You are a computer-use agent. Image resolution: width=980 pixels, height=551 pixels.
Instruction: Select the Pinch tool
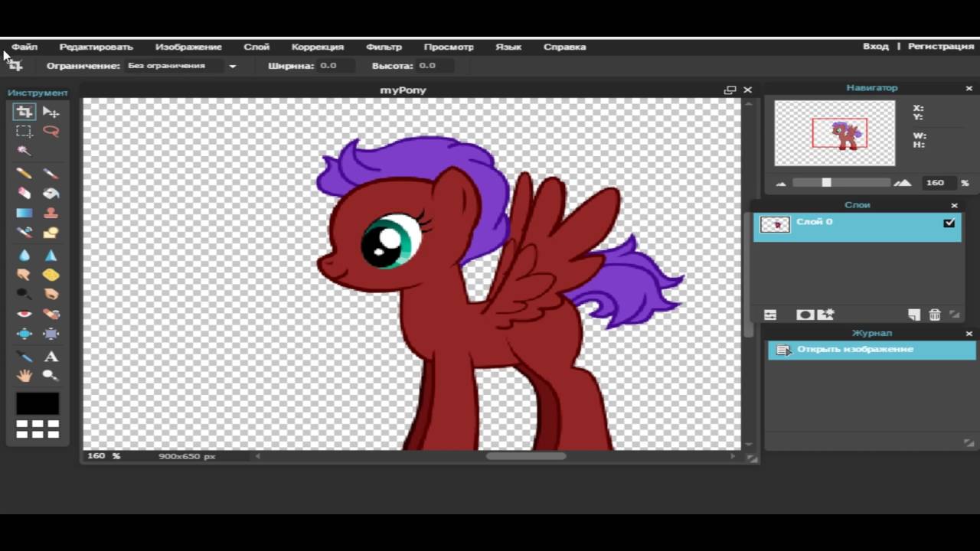(51, 334)
